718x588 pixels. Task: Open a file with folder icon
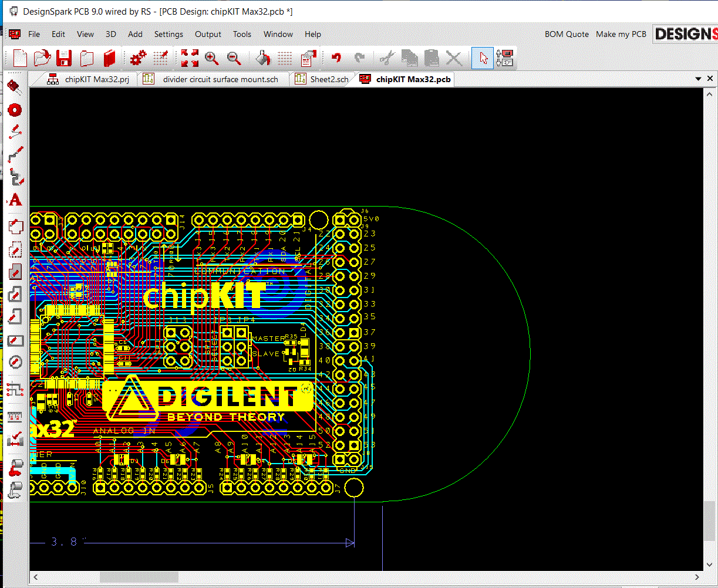(x=42, y=58)
